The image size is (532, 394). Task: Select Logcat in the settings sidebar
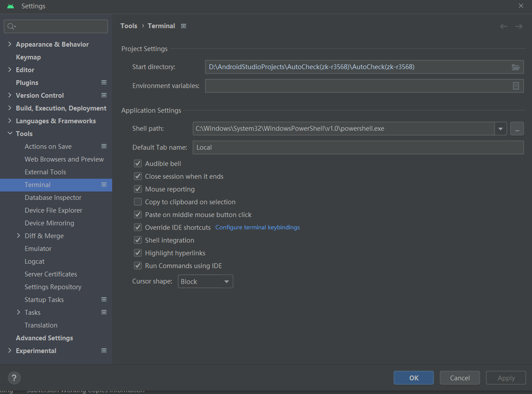coord(34,261)
